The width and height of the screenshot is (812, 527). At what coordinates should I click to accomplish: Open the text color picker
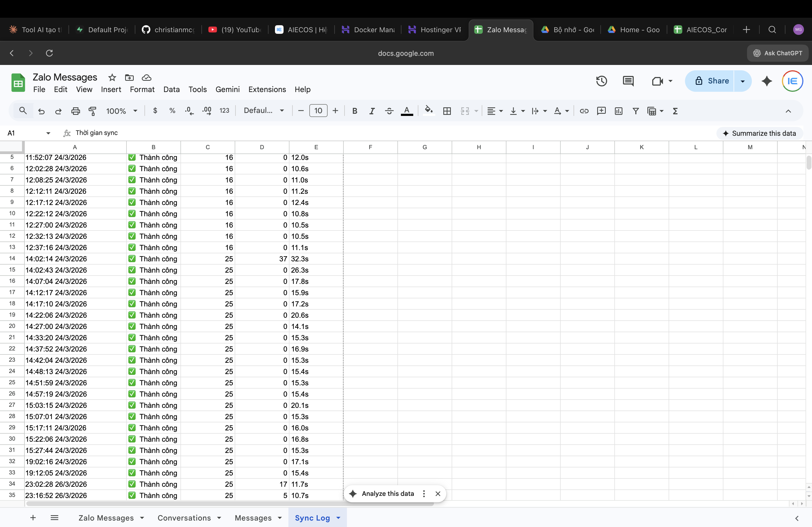(x=407, y=111)
